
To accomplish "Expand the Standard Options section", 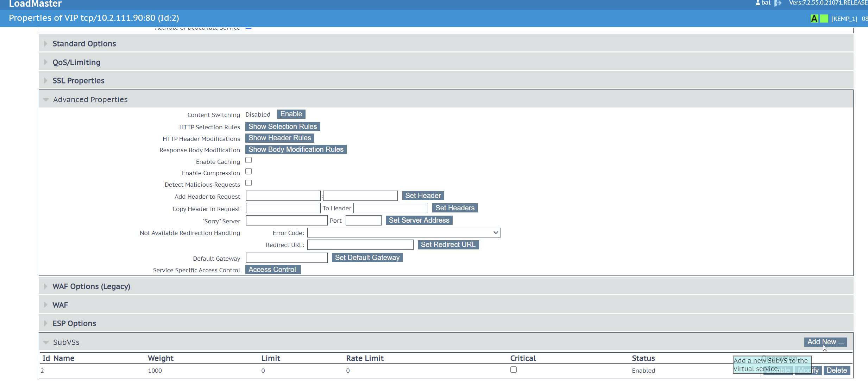I will (x=446, y=44).
